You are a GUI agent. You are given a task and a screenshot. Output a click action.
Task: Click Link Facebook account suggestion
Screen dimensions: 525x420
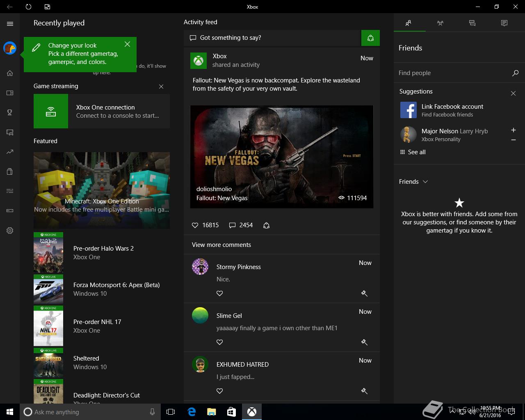452,110
